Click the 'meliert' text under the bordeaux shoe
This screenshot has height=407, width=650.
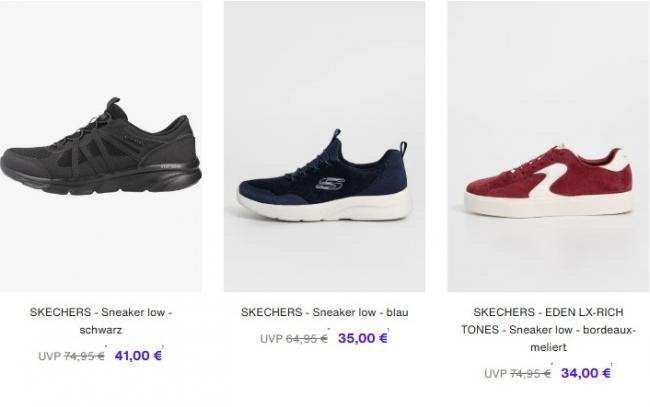[548, 347]
